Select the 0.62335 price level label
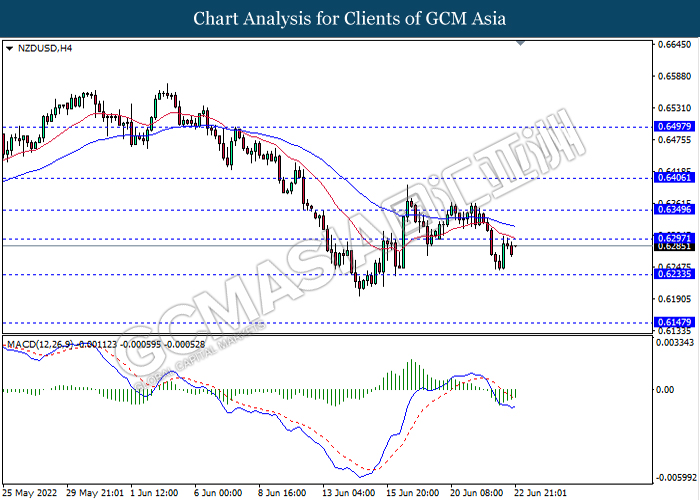 coord(675,274)
